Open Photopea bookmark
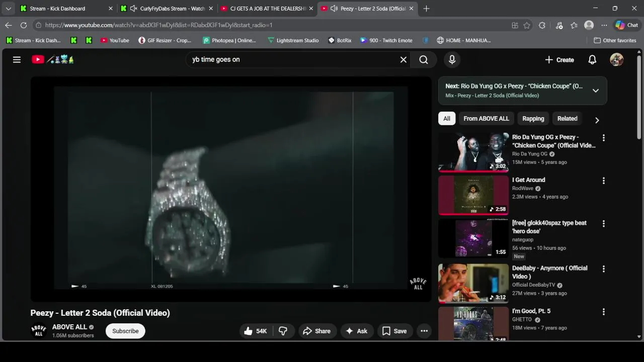 (x=229, y=40)
